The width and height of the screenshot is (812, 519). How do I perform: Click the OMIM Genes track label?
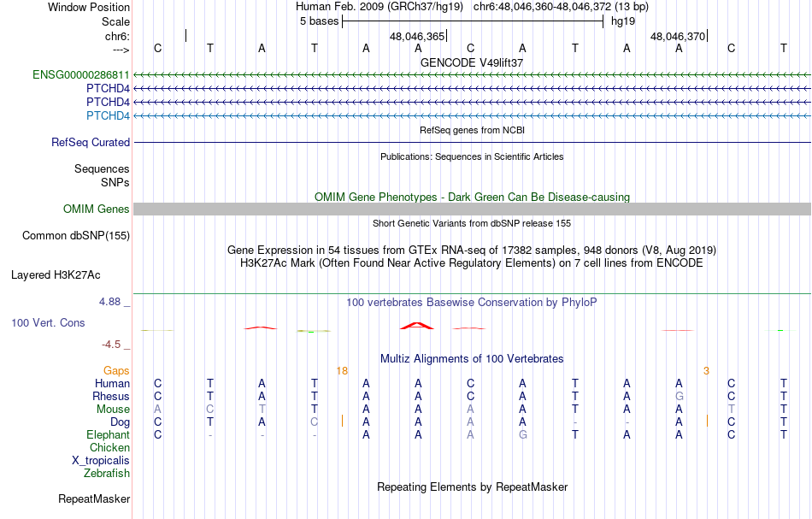click(96, 209)
